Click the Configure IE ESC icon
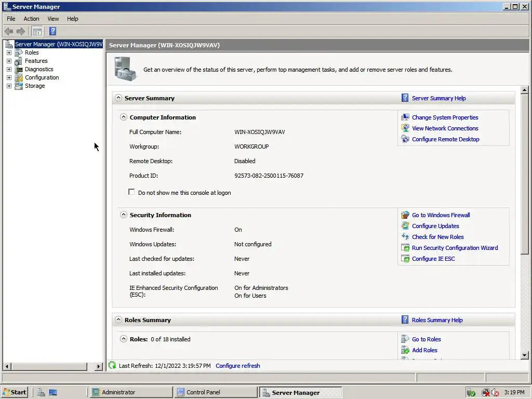This screenshot has height=399, width=532. point(405,259)
